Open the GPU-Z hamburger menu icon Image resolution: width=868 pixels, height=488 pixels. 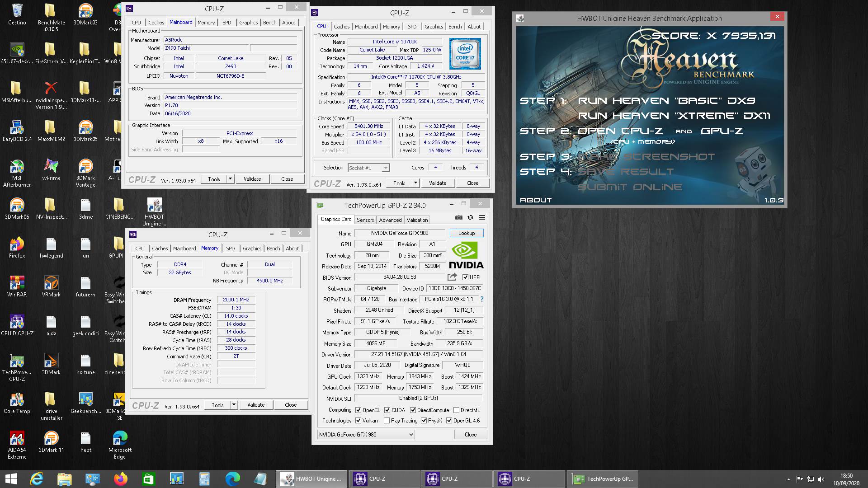(x=482, y=217)
